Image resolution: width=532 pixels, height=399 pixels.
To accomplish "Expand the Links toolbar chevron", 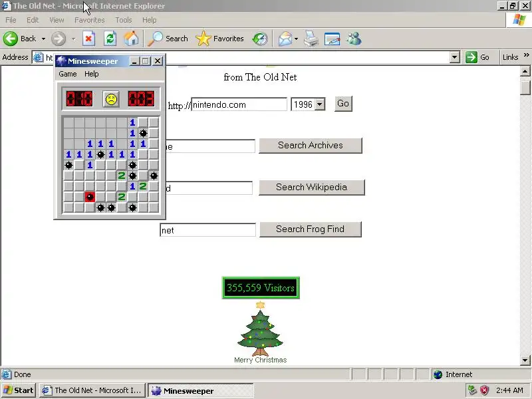I will coord(526,55).
